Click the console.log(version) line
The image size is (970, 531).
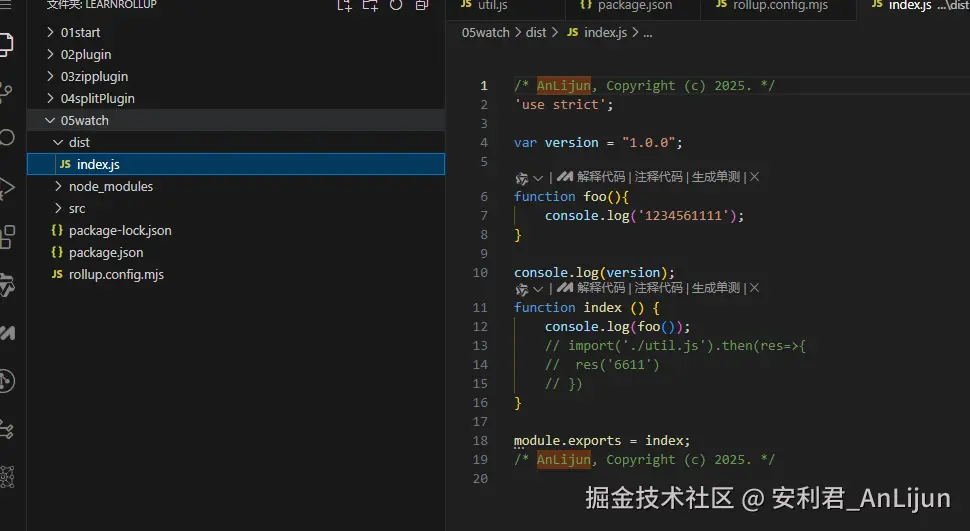(594, 273)
